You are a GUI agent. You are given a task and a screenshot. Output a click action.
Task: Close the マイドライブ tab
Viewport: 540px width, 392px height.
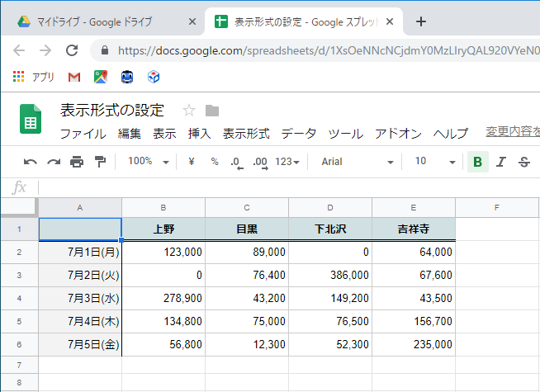(192, 21)
